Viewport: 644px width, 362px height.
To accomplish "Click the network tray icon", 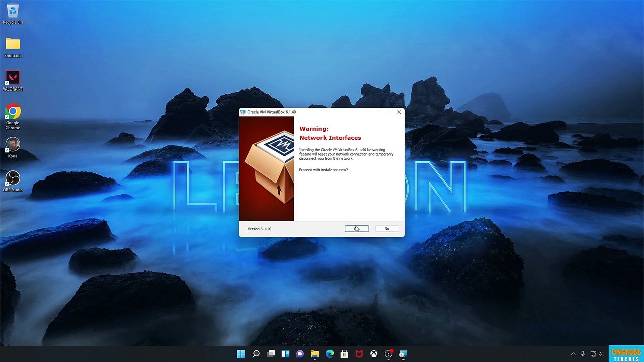I will (x=593, y=354).
